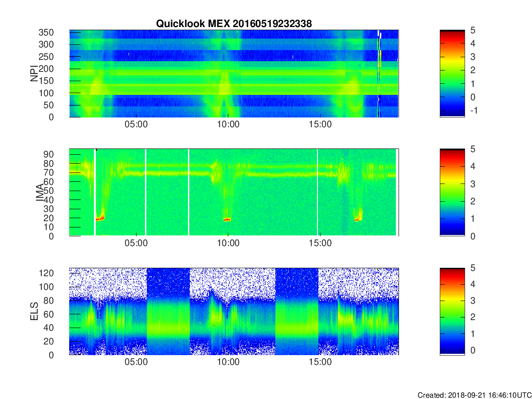Click the 05:00 time tick under NPI panel
Viewport: 532px width, 399px height.
pyautogui.click(x=136, y=125)
